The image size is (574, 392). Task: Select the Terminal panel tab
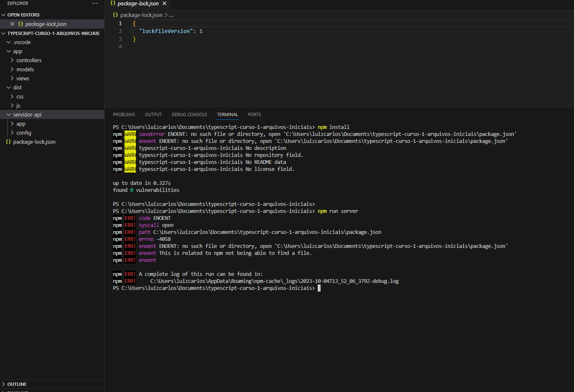point(227,114)
